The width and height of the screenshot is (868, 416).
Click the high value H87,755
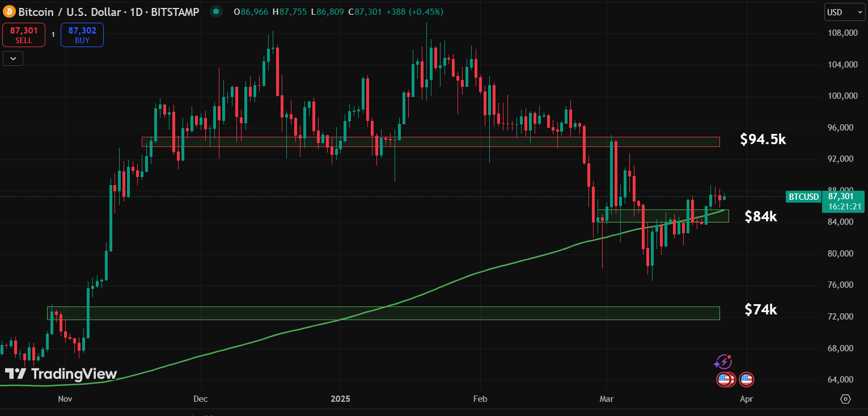(x=290, y=12)
